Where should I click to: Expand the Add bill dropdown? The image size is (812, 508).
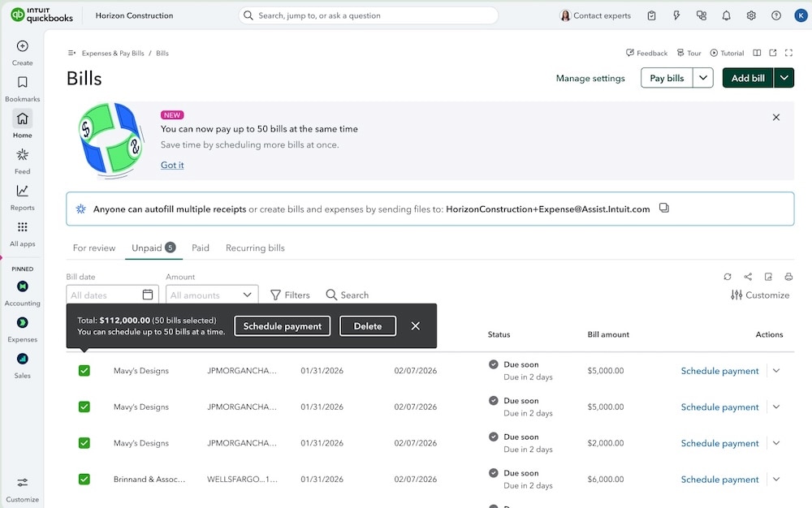[783, 77]
